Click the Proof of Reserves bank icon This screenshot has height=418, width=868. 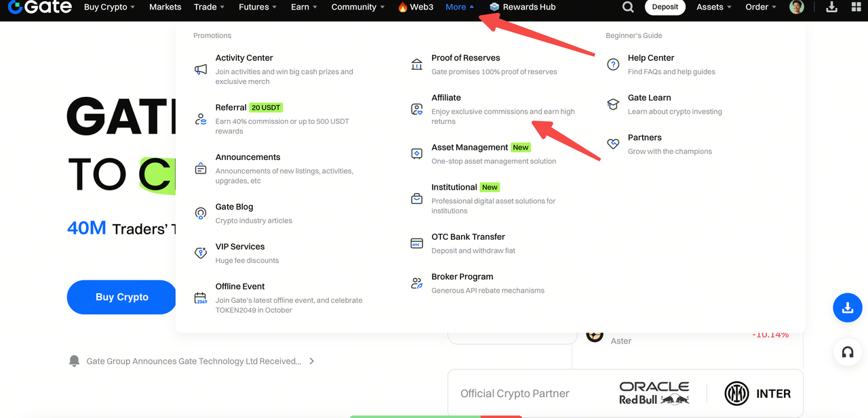point(417,64)
